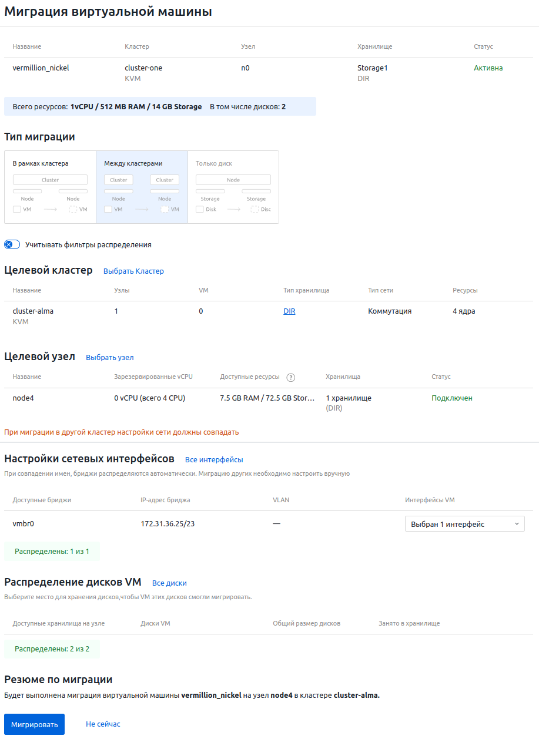Click the VM name vermillion_nickel cell
The width and height of the screenshot is (549, 756).
point(41,68)
